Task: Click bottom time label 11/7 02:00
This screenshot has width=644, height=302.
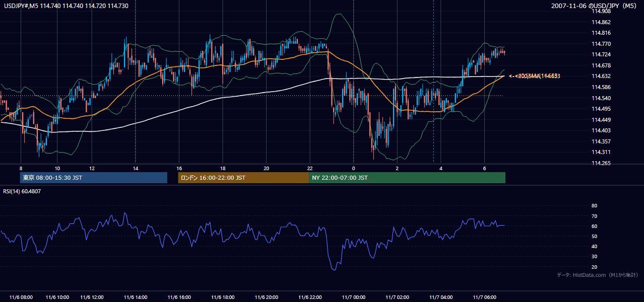Action: tap(397, 297)
